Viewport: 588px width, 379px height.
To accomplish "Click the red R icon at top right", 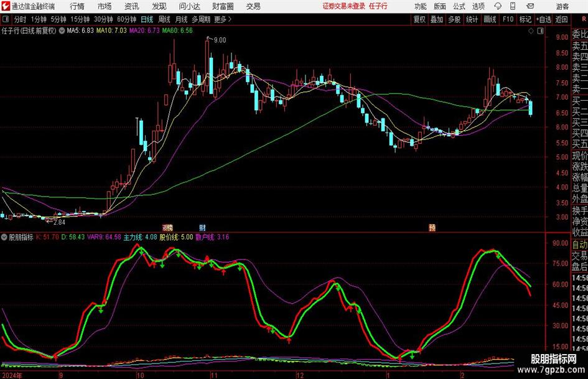I will pos(584,19).
